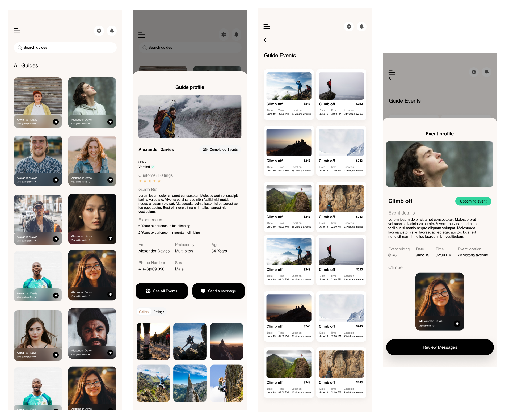Click notification bell on All Guides screen
Image resolution: width=505 pixels, height=420 pixels.
tap(112, 31)
